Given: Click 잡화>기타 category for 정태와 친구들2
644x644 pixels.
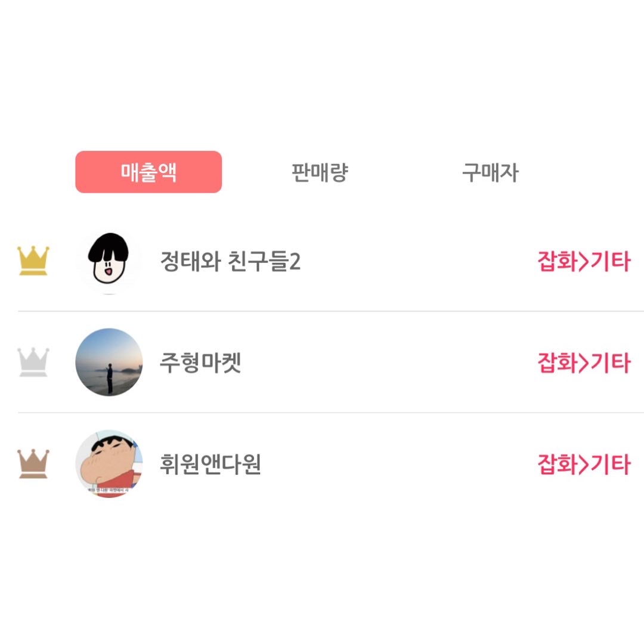Looking at the screenshot, I should click(x=584, y=261).
